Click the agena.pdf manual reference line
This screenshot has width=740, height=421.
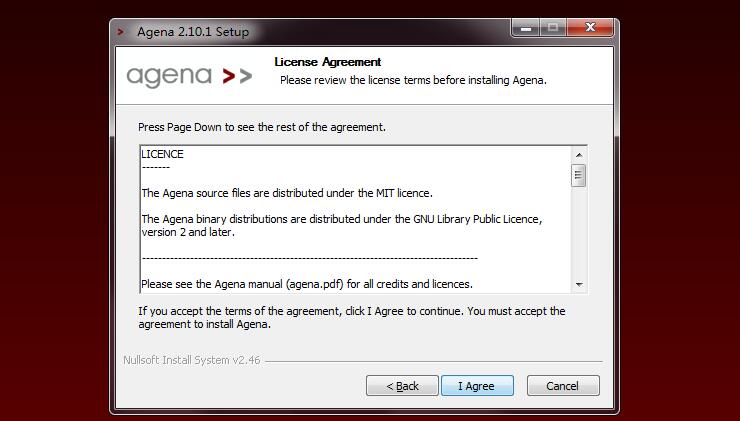point(307,284)
